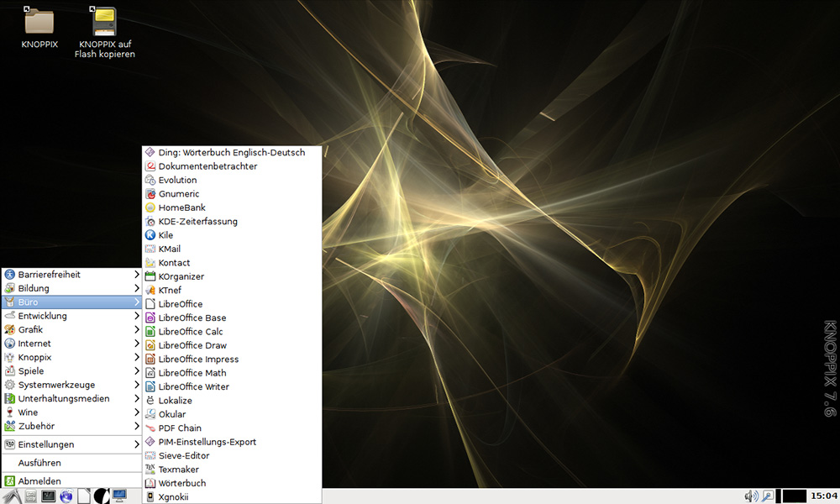
Task: Select 'Texmaker' LaTeX editor entry
Action: click(x=232, y=470)
